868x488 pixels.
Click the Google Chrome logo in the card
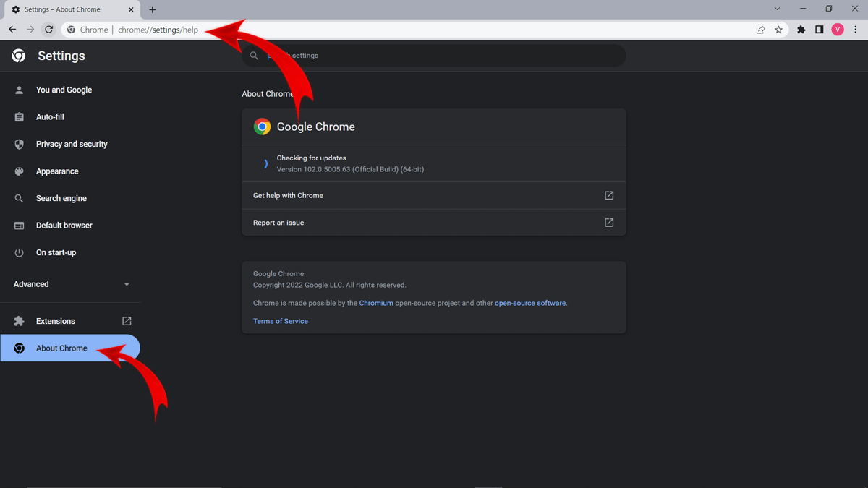click(262, 127)
